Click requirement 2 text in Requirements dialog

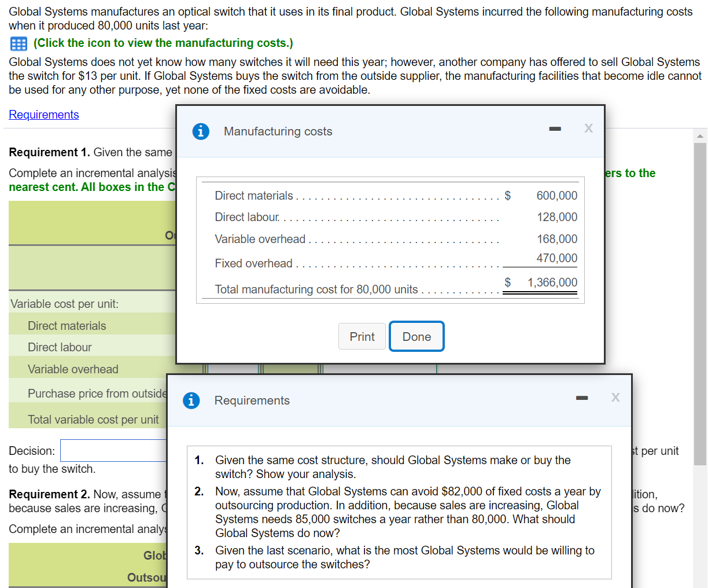pyautogui.click(x=408, y=512)
